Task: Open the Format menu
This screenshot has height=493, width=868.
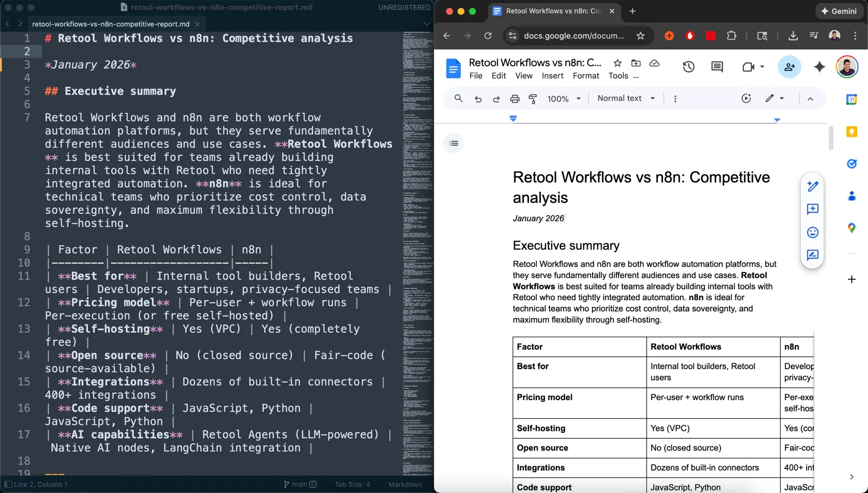Action: pyautogui.click(x=585, y=75)
